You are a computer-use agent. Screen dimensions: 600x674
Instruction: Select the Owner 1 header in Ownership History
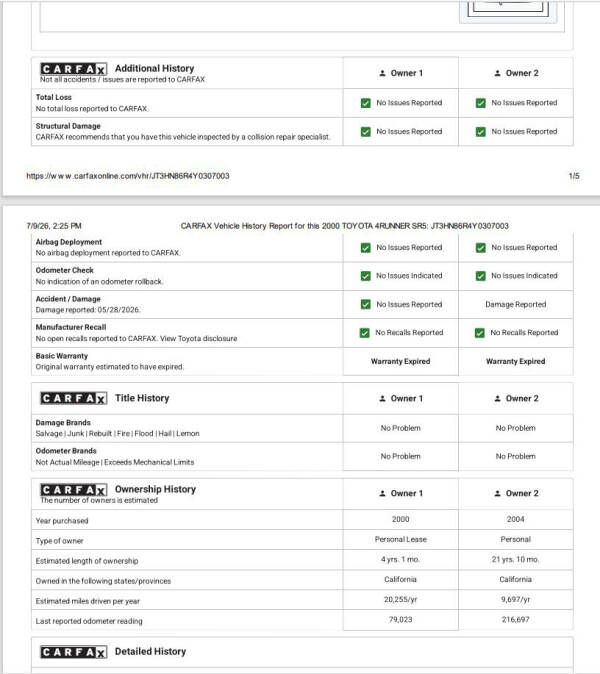401,493
